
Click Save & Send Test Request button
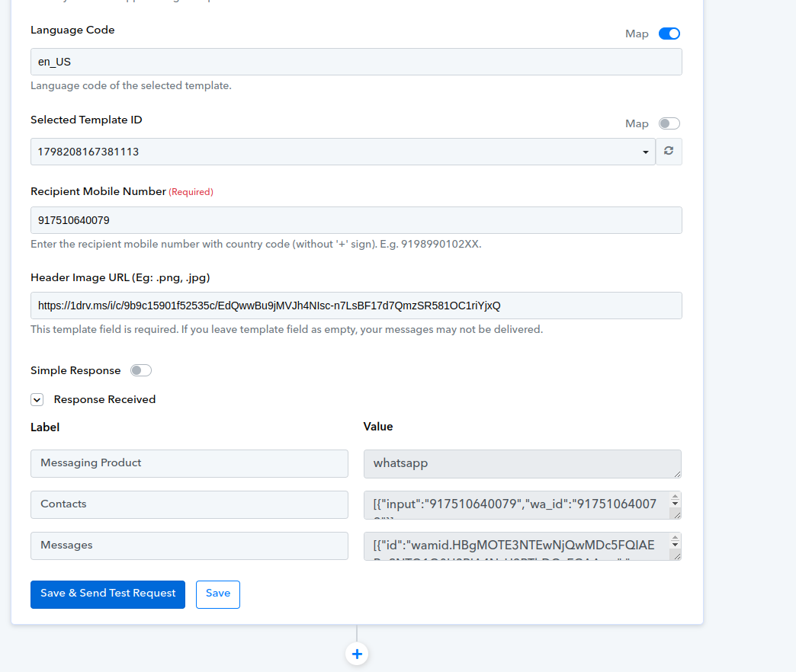click(x=108, y=594)
